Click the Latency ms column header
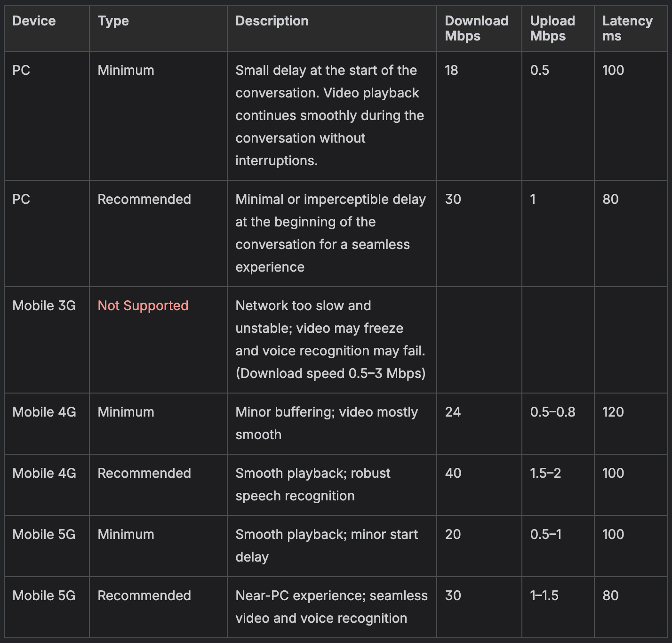The height and width of the screenshot is (643, 672). tap(627, 28)
